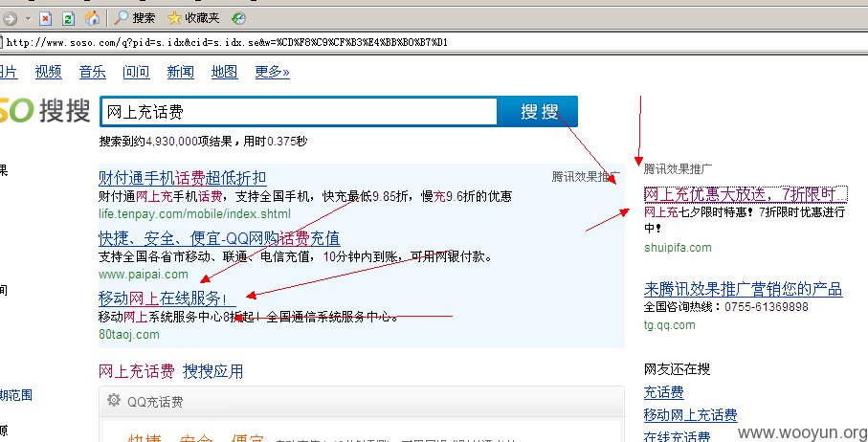Image resolution: width=868 pixels, height=442 pixels.
Task: Open sidebar ad 网上充优惠大放送,7折限时
Action: pyautogui.click(x=746, y=194)
